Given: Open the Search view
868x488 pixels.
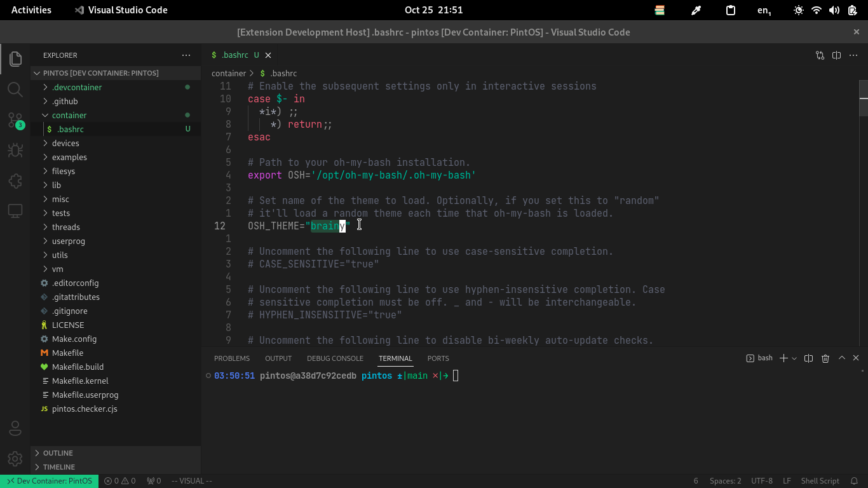Looking at the screenshot, I should [15, 89].
